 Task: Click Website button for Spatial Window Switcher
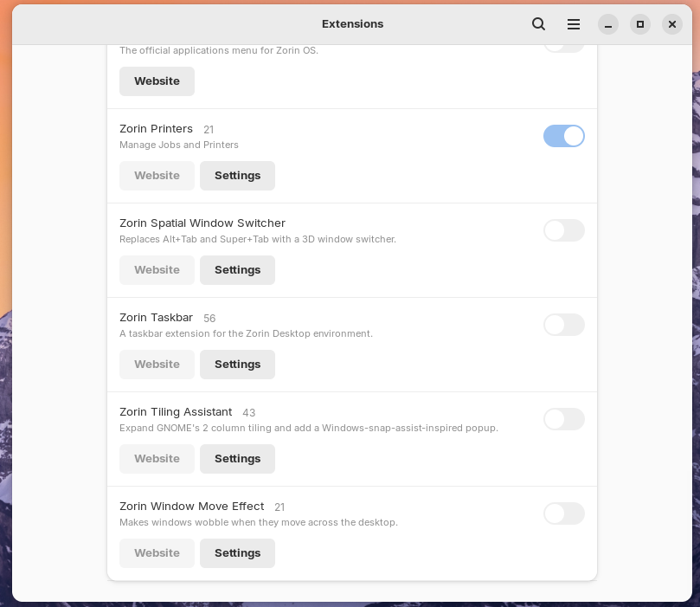[157, 270]
